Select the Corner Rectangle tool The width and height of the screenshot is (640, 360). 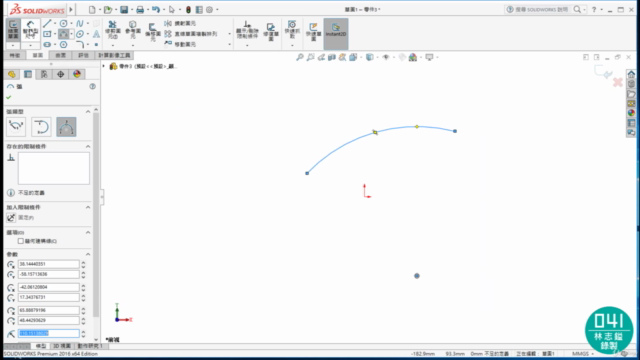pyautogui.click(x=47, y=34)
